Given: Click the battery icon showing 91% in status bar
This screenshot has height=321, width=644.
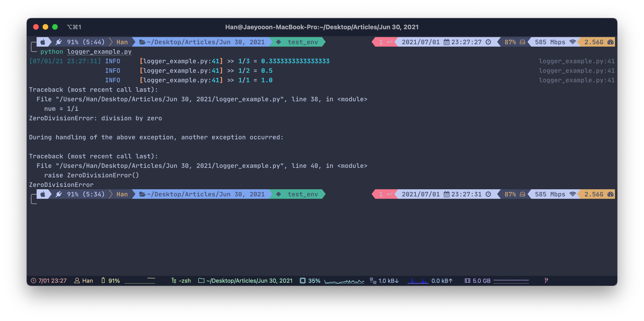Looking at the screenshot, I should click(103, 280).
